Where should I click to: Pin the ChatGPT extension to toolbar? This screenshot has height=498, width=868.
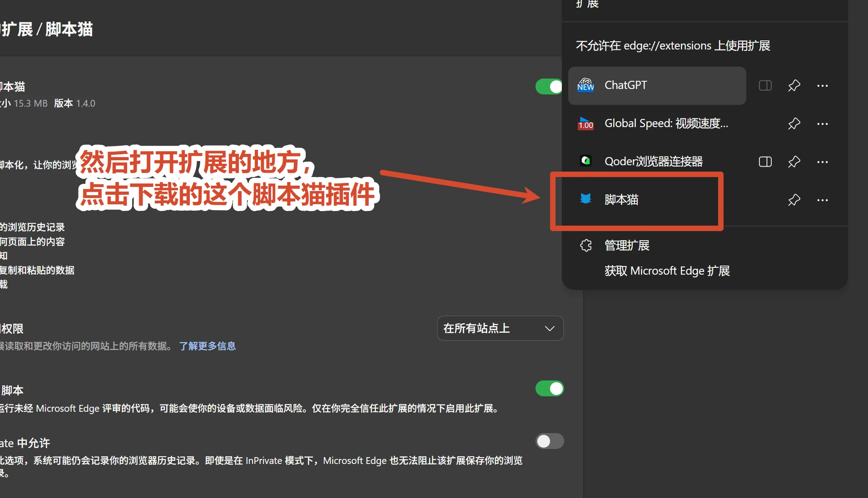pos(794,85)
